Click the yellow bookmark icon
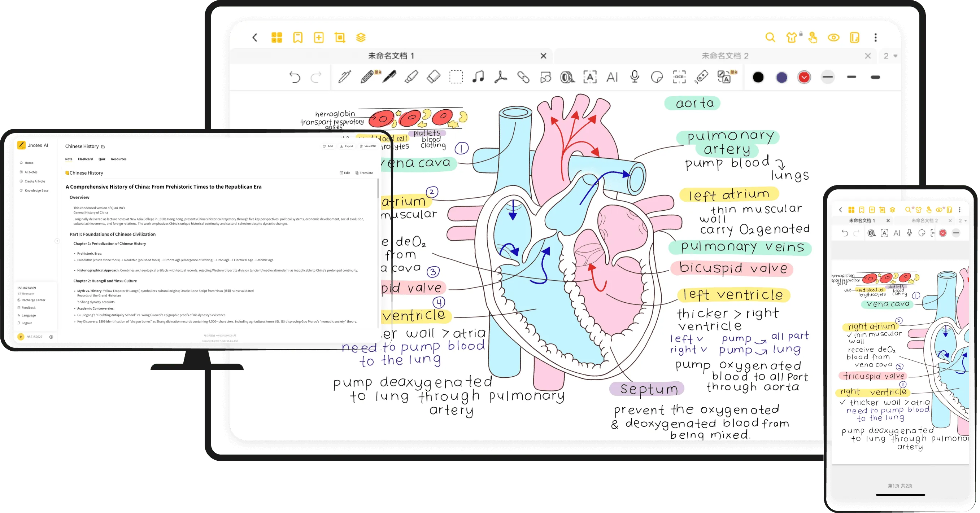 [297, 38]
